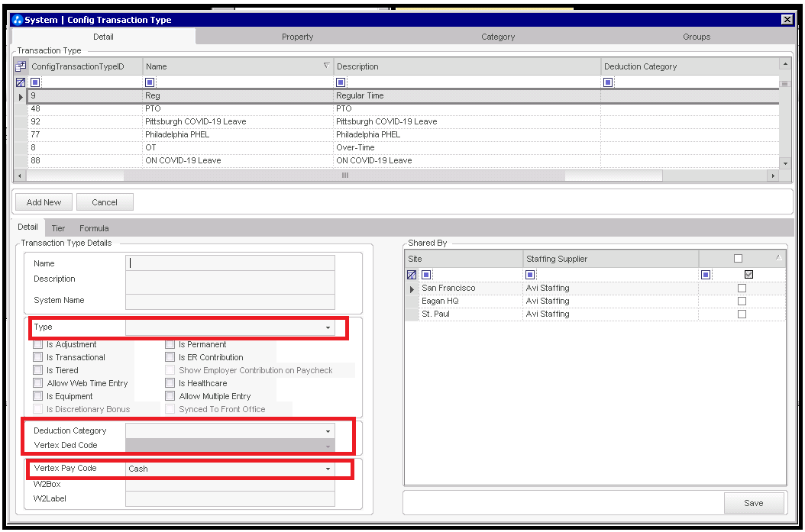Screen dimensions: 805x532
Task: Click the grid scroll right arrow
Action: coord(773,176)
